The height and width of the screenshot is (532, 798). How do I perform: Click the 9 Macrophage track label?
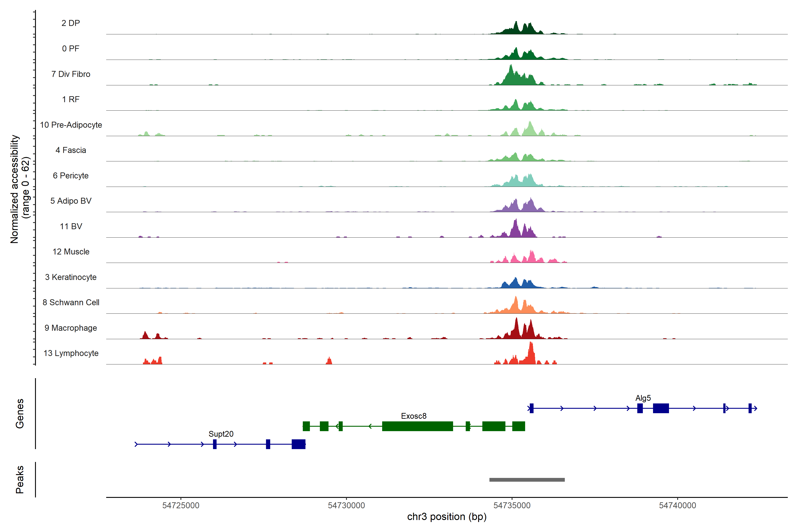[70, 328]
